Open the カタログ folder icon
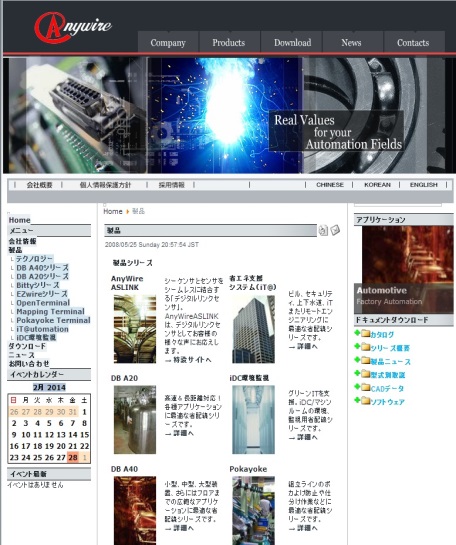This screenshot has width=456, height=545. click(x=365, y=334)
